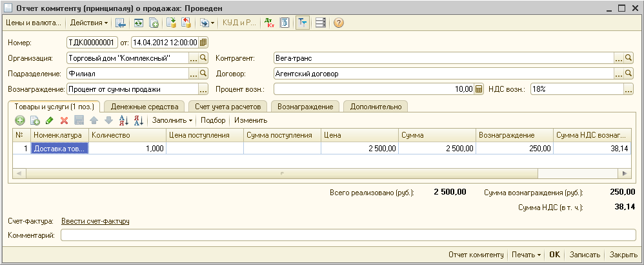Click magnifier icon next to Подразделение field

(x=203, y=73)
